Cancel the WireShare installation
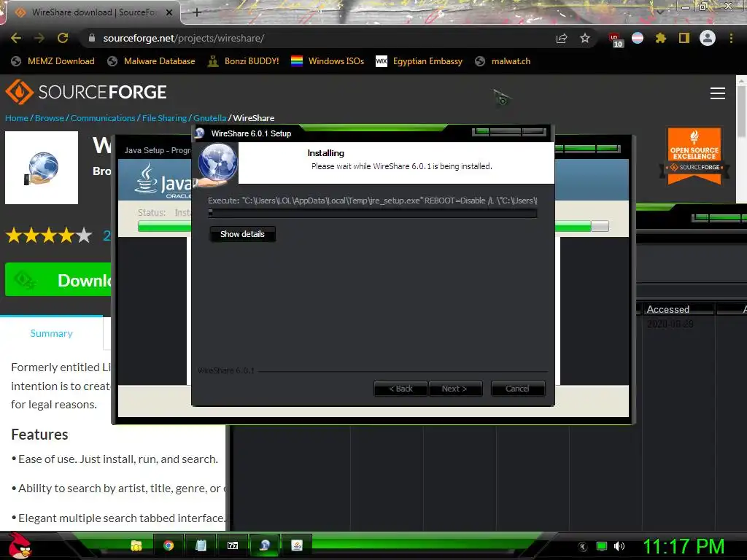747x560 pixels. click(x=517, y=389)
